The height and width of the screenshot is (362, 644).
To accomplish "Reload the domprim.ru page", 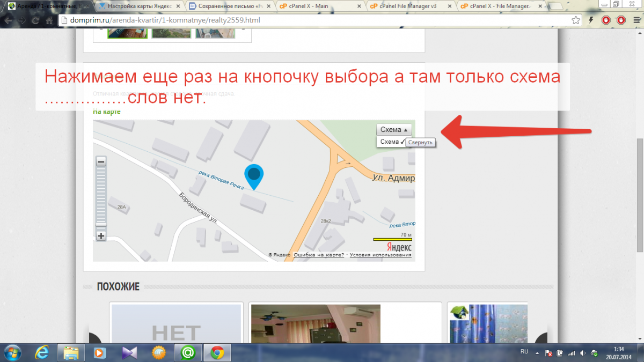I will point(35,20).
